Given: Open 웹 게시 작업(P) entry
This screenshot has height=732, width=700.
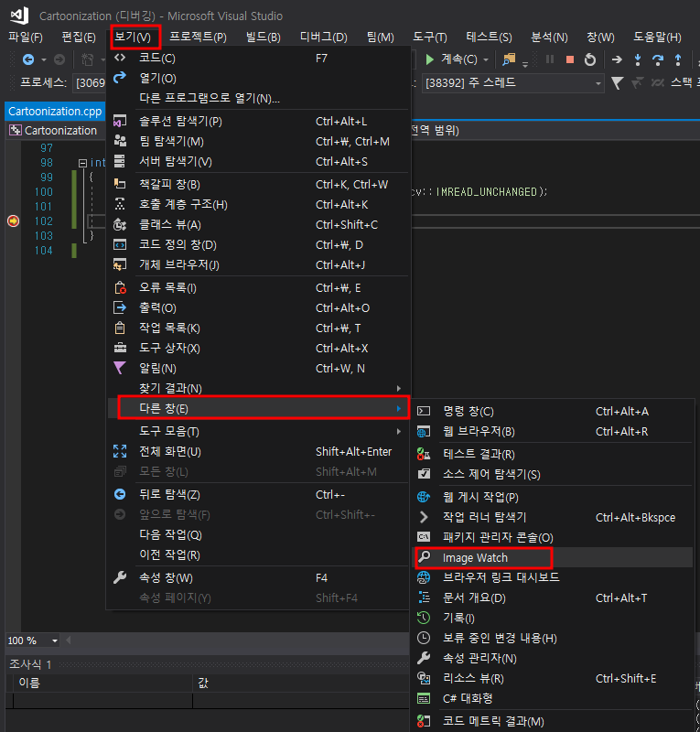Looking at the screenshot, I should point(553,497).
